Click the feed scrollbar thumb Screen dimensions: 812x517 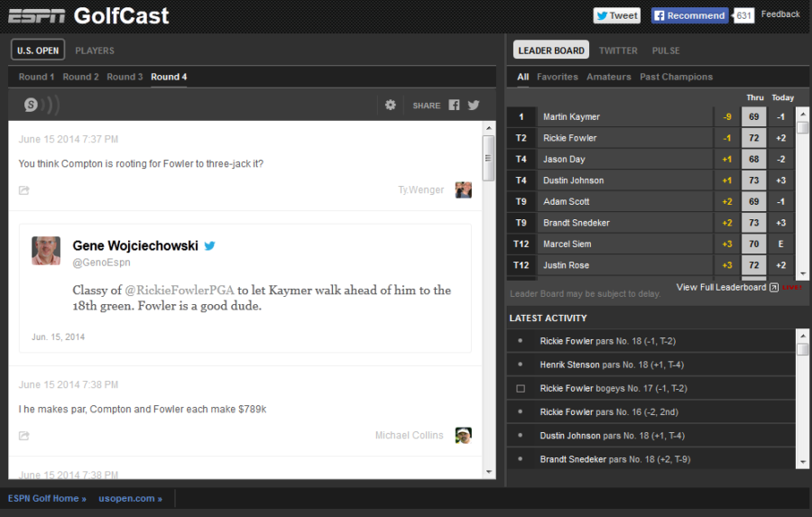pyautogui.click(x=488, y=158)
